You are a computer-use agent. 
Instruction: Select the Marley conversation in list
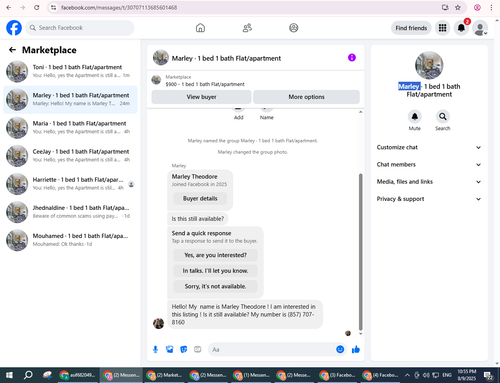70,100
